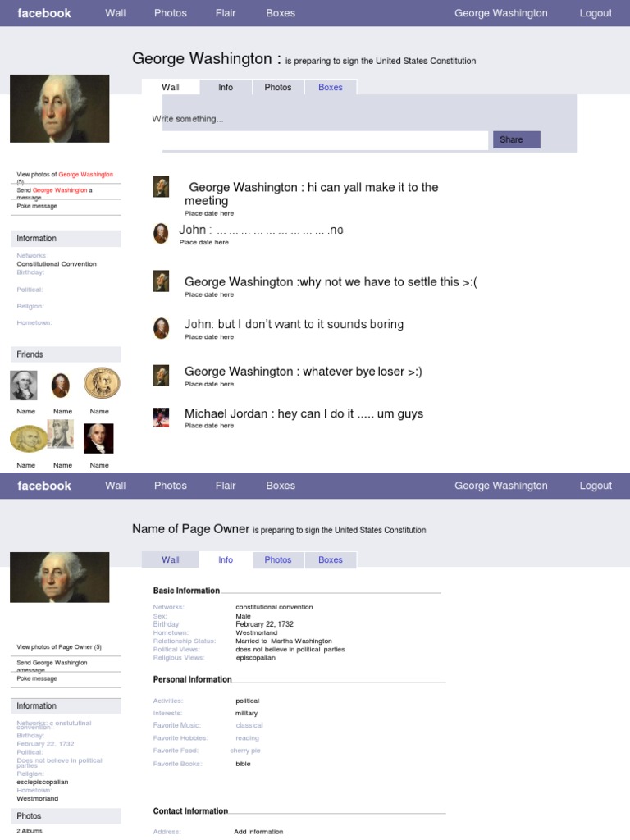630x840 pixels.
Task: Click George Washington in the upper navigation bar
Action: tap(501, 13)
